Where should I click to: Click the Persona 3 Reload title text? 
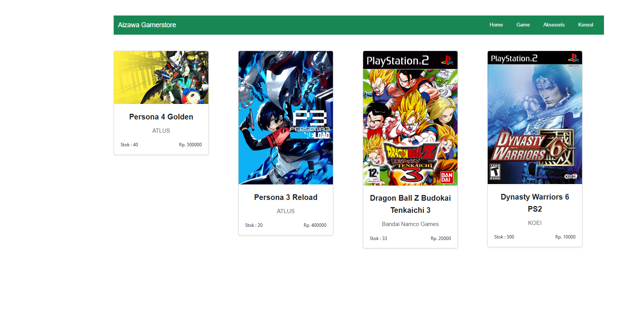(286, 198)
